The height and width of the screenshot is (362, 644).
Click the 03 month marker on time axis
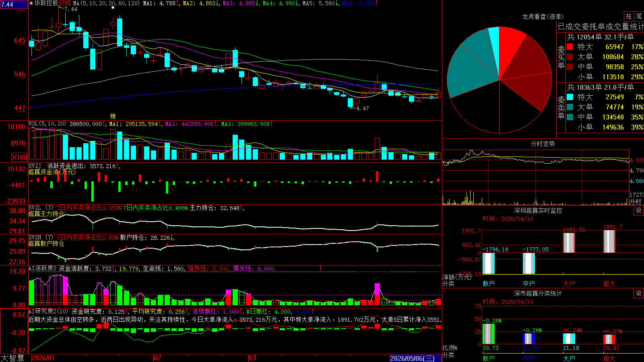coord(252,358)
